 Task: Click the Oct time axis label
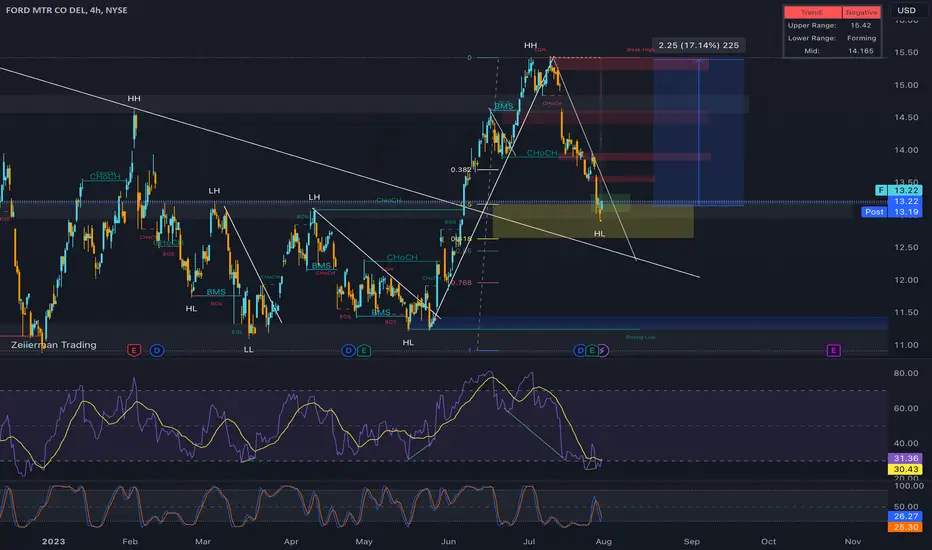tap(769, 542)
